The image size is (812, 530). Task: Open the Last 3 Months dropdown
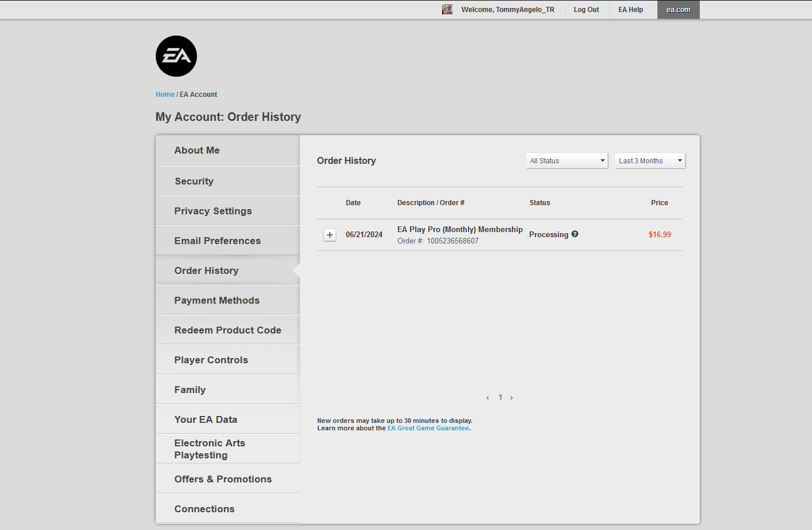point(649,161)
